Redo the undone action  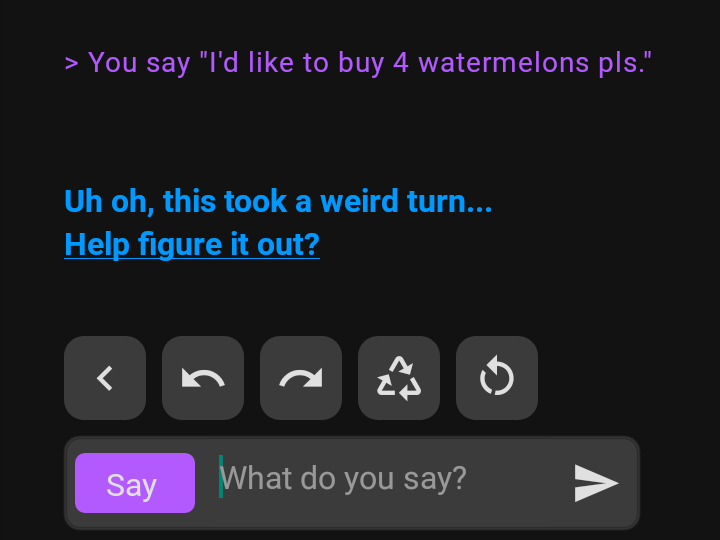[x=301, y=378]
